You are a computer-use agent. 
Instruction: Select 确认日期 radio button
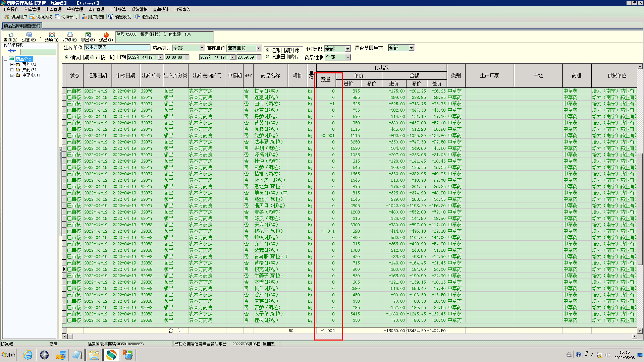66,57
